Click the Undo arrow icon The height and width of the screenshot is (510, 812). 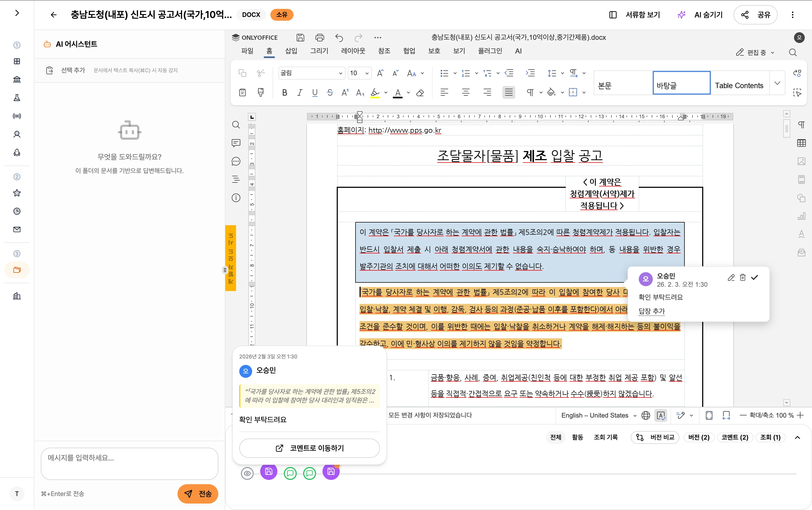pyautogui.click(x=339, y=37)
